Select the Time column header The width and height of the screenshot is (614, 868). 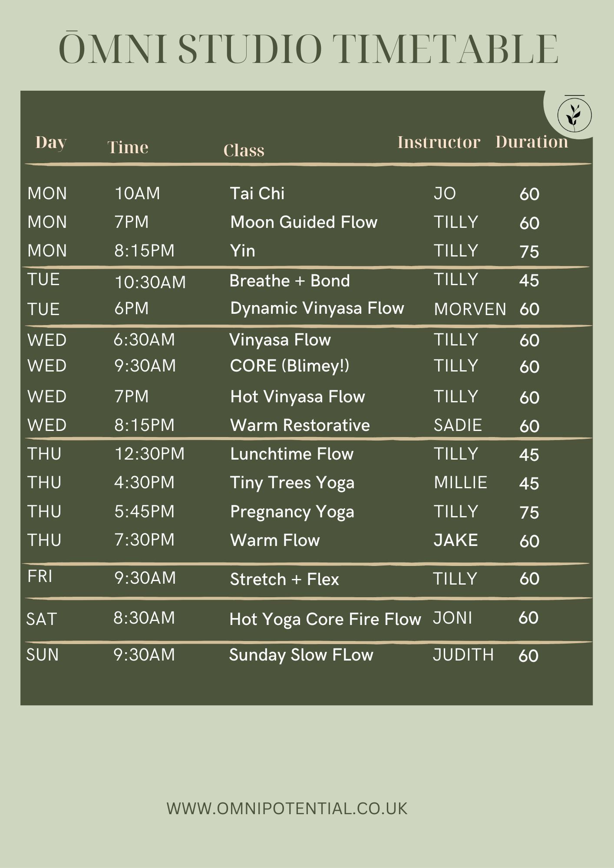[128, 148]
